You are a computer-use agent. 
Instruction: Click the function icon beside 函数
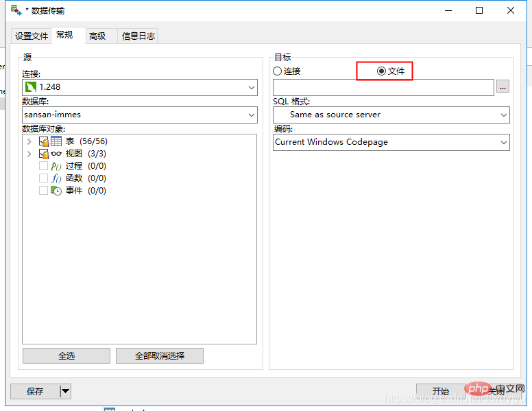click(x=56, y=178)
